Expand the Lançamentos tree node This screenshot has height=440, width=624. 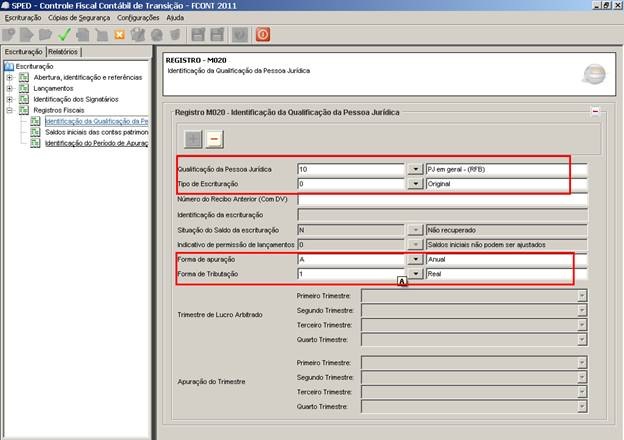click(x=10, y=88)
